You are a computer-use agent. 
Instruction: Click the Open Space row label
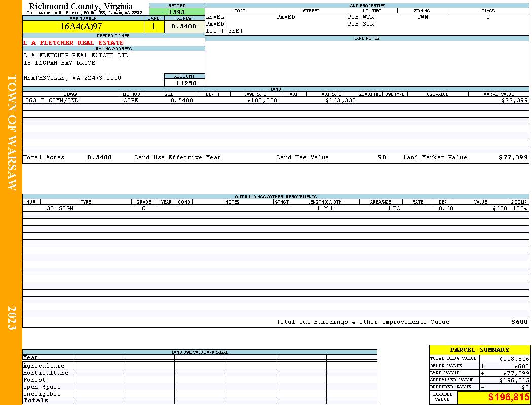[x=42, y=387]
